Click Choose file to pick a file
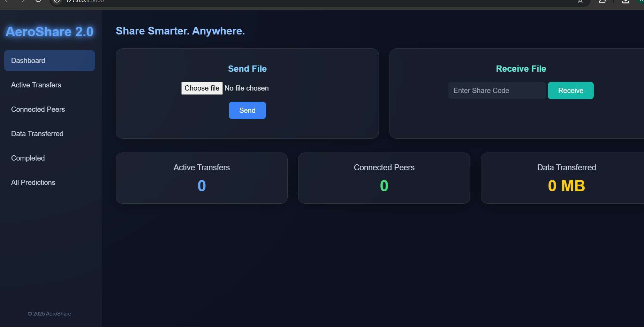644x327 pixels. [202, 88]
